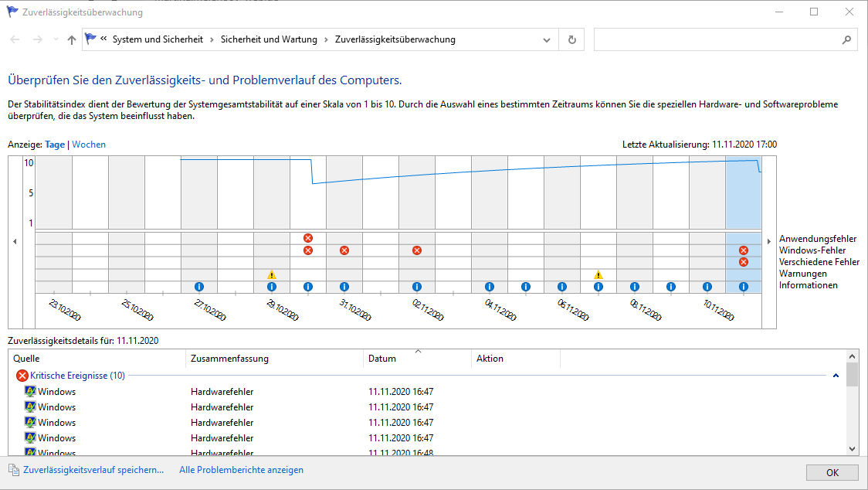Sort by the Zusammenfassung column header
The image size is (868, 490).
[275, 359]
